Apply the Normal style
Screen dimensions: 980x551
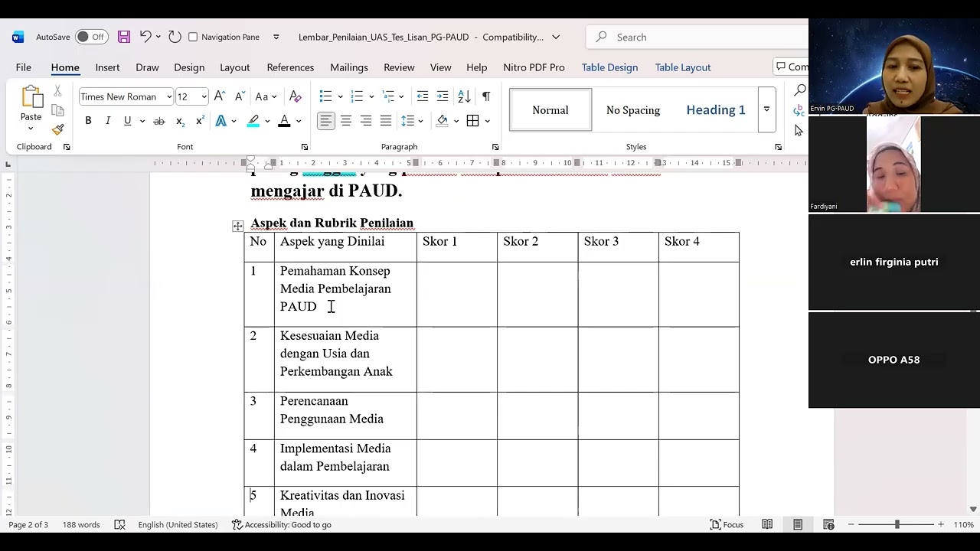(x=550, y=109)
